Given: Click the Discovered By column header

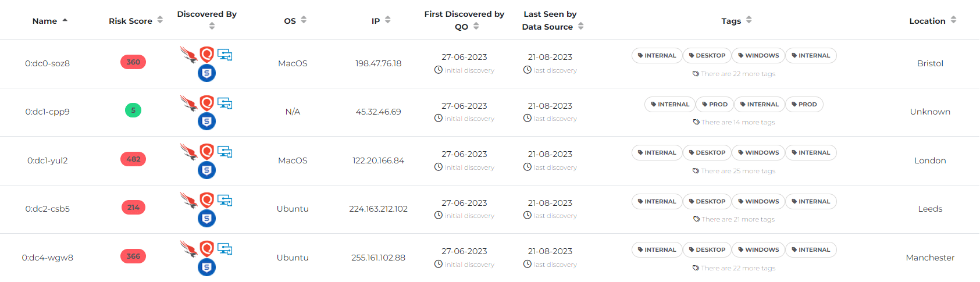Looking at the screenshot, I should [207, 14].
